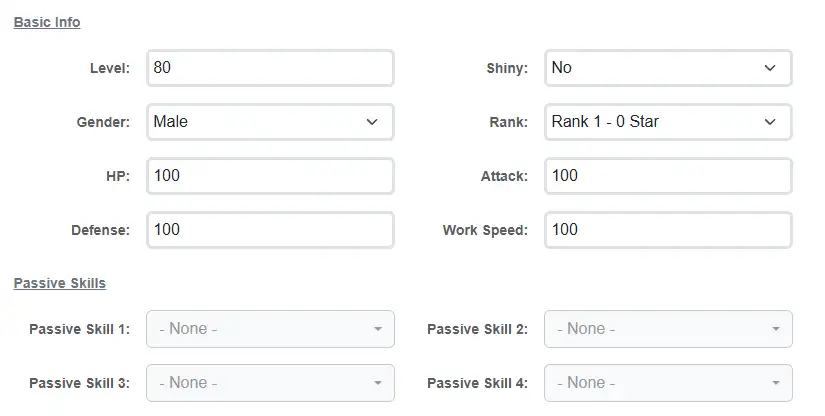Open Passive Skill 2 dropdown
Image resolution: width=825 pixels, height=416 pixels.
point(668,329)
